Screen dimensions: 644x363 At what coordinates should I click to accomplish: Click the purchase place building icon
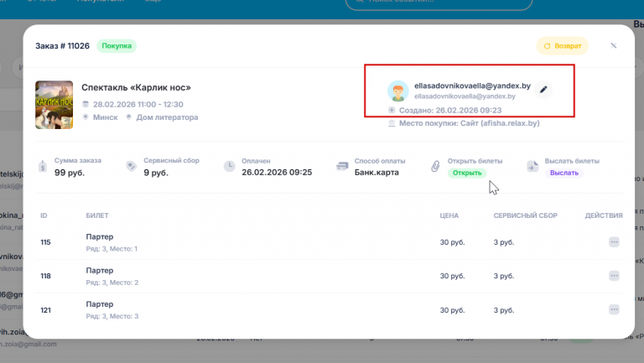[392, 123]
